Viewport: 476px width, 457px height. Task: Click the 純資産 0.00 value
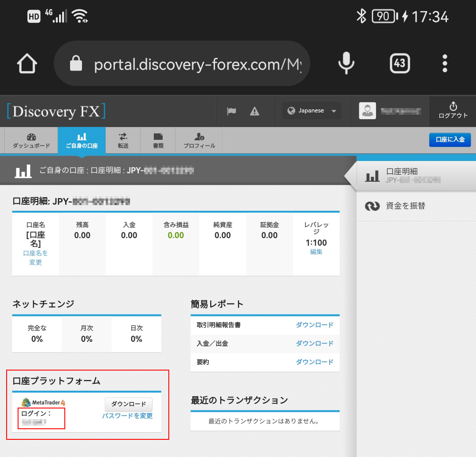tap(223, 235)
